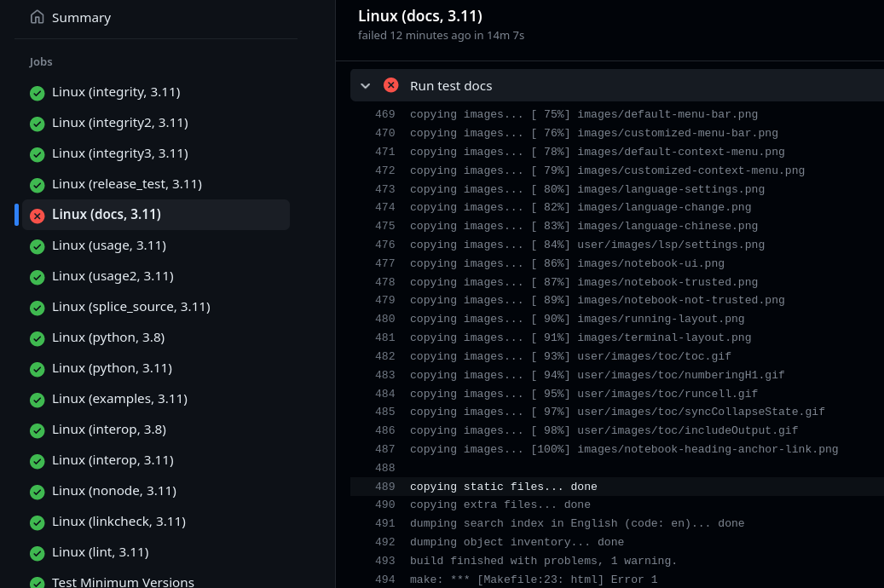
Task: Open the Summary home icon
Action: point(38,17)
